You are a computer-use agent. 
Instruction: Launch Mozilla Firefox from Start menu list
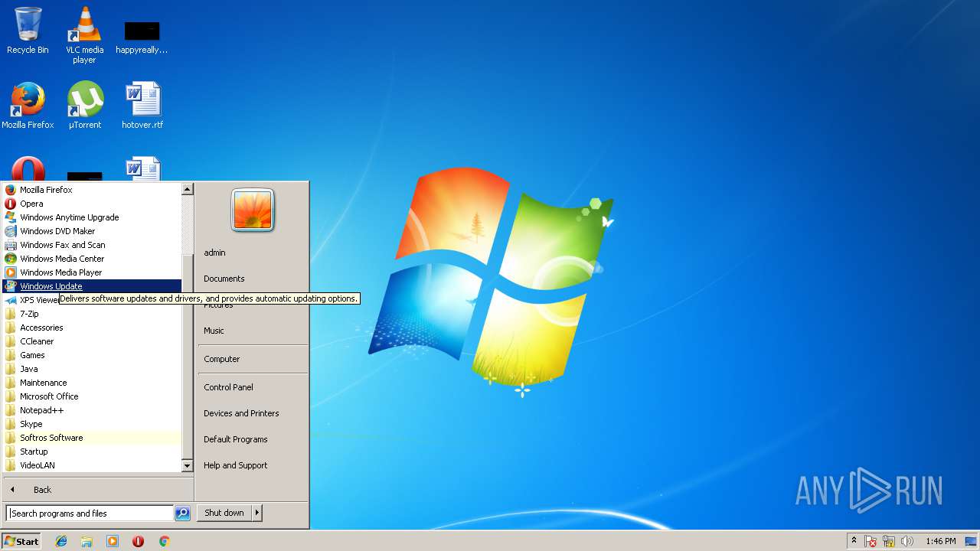click(x=92, y=190)
